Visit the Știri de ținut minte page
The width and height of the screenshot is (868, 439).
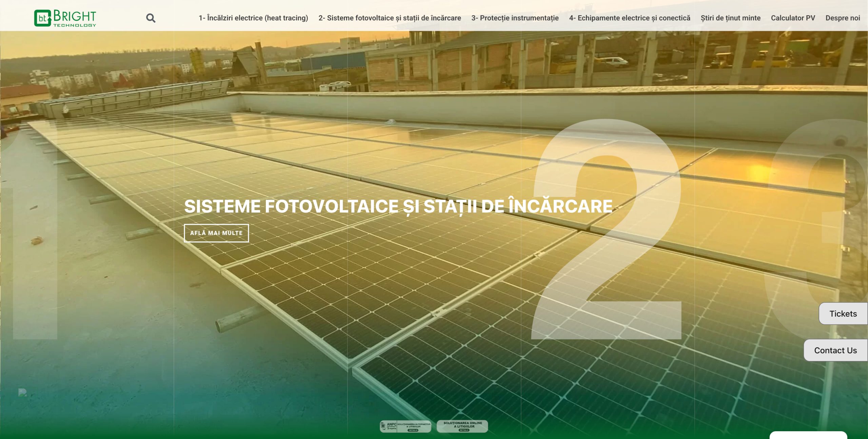point(731,18)
